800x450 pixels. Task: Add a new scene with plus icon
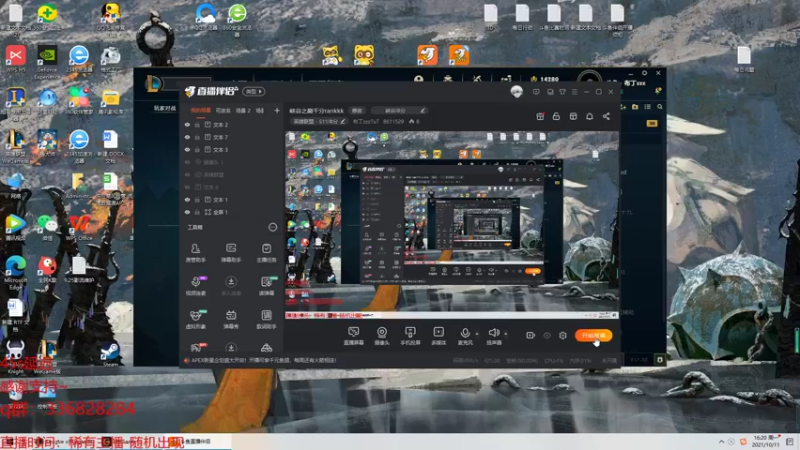[x=277, y=110]
